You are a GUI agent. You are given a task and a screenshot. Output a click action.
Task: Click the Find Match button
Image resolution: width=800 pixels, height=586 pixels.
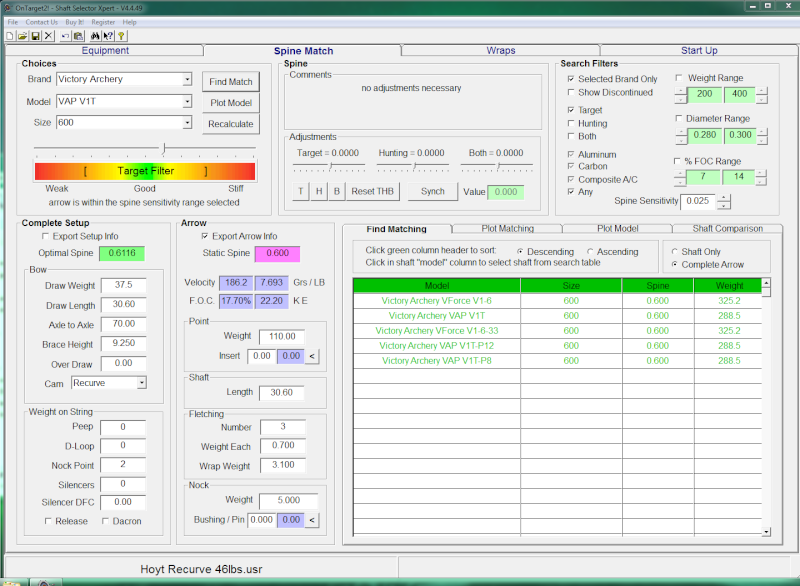tap(231, 82)
